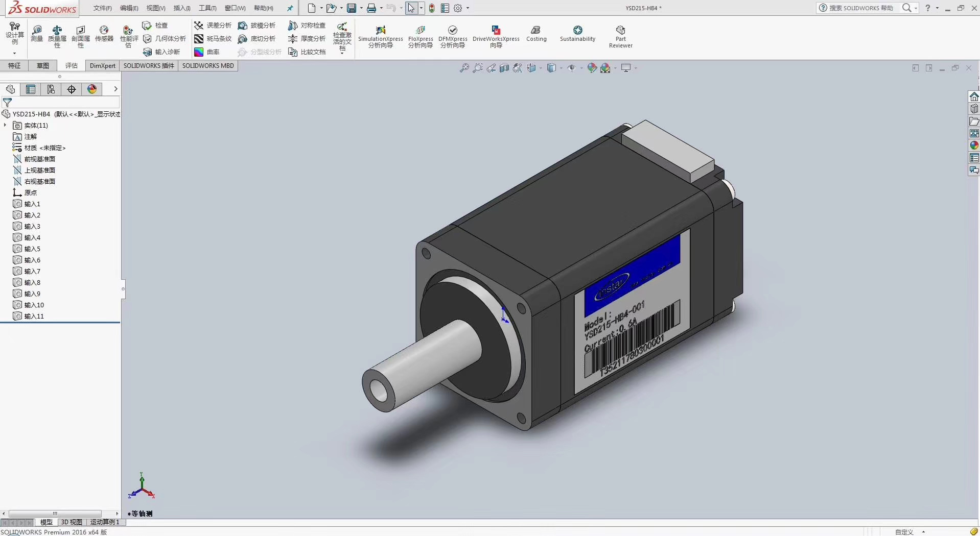Select the 3D 视图 bottom tab
This screenshot has height=536, width=980.
click(72, 522)
